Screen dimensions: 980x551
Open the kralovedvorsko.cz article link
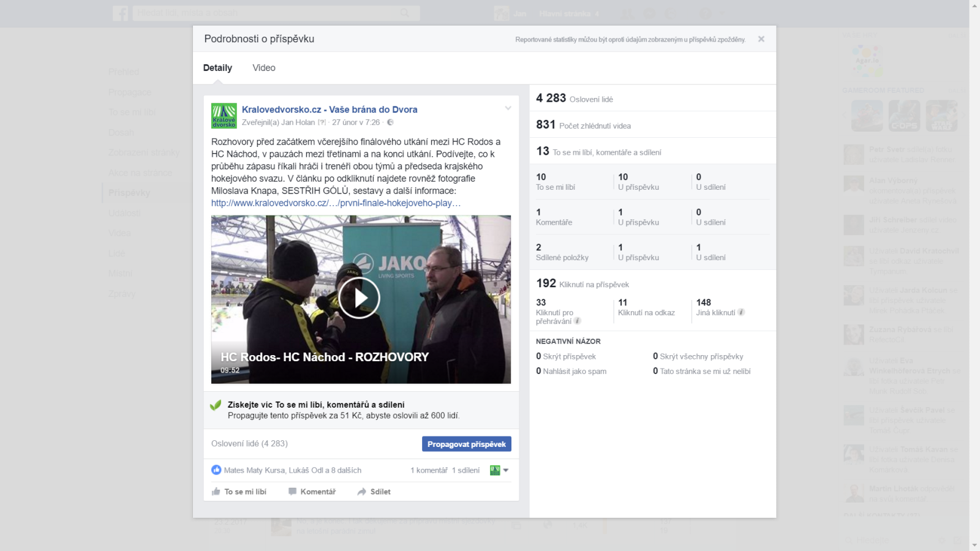click(336, 203)
